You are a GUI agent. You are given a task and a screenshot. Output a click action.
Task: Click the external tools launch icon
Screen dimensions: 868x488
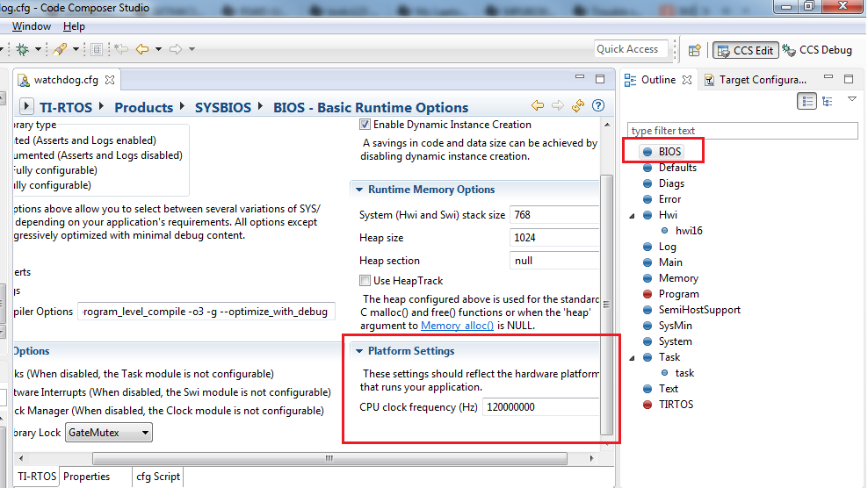coord(60,49)
